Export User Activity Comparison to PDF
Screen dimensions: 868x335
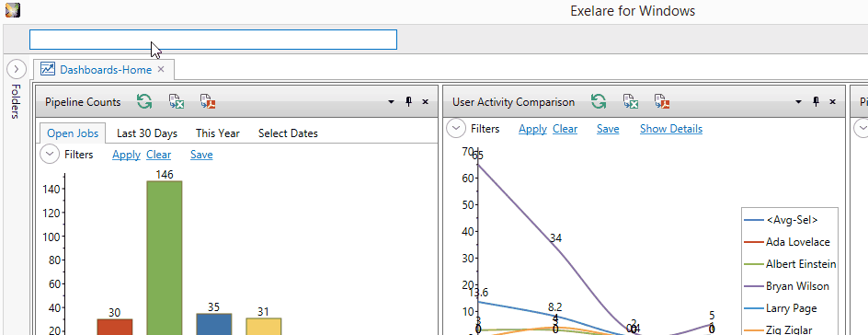point(662,101)
